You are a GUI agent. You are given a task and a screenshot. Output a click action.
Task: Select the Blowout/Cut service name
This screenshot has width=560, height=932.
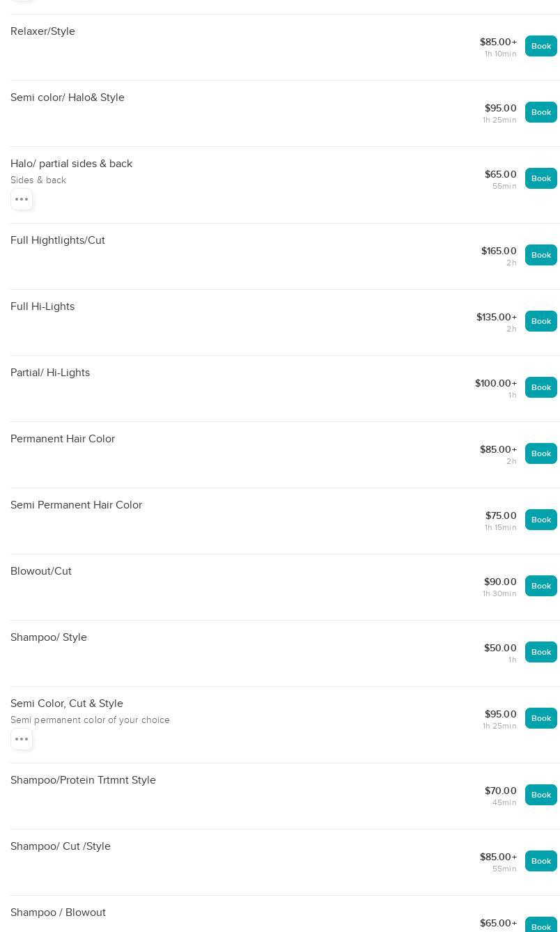click(41, 571)
